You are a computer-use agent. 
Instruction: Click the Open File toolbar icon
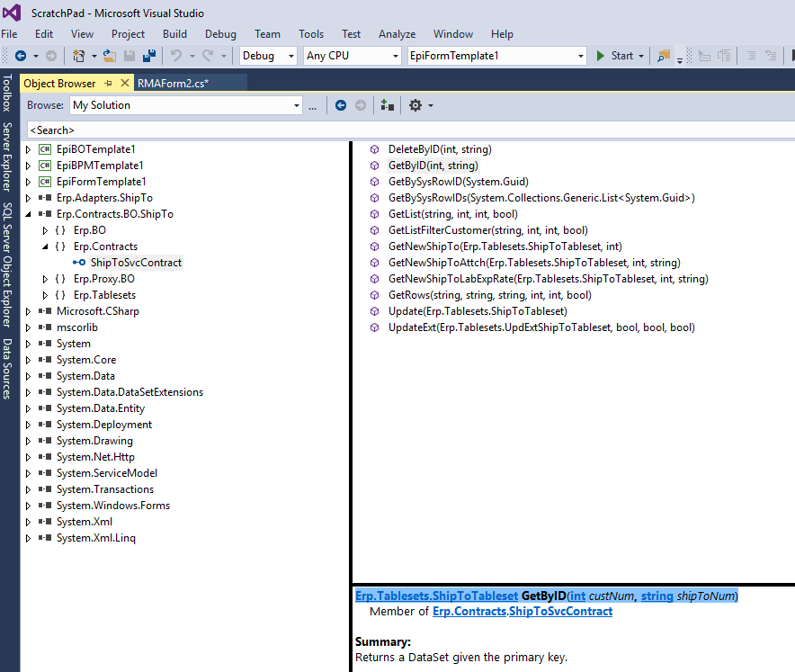(110, 56)
